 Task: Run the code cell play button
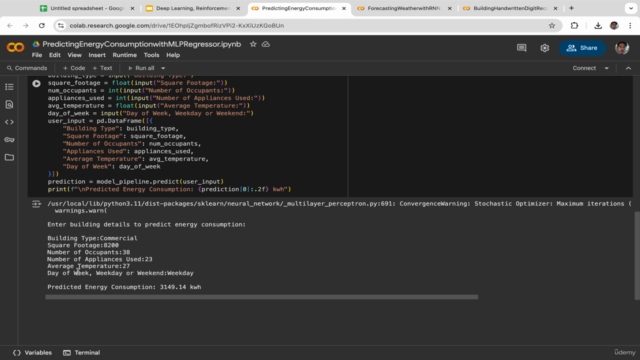(36, 83)
